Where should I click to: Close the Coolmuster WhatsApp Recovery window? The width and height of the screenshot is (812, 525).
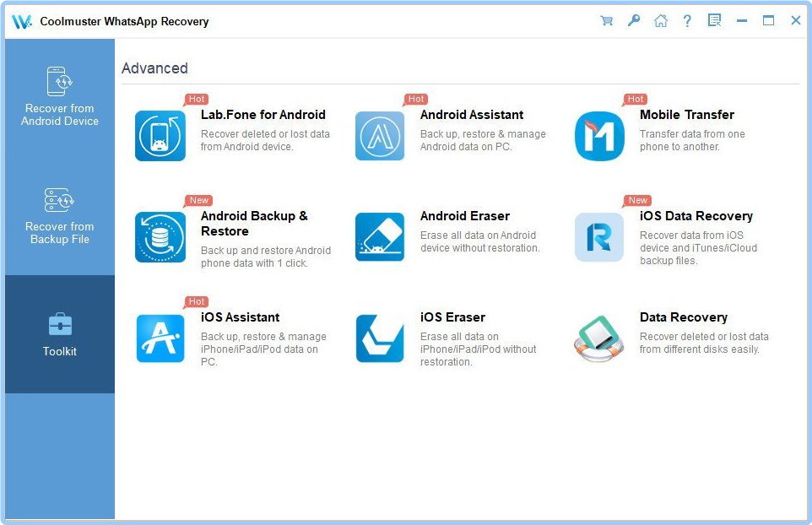coord(796,21)
